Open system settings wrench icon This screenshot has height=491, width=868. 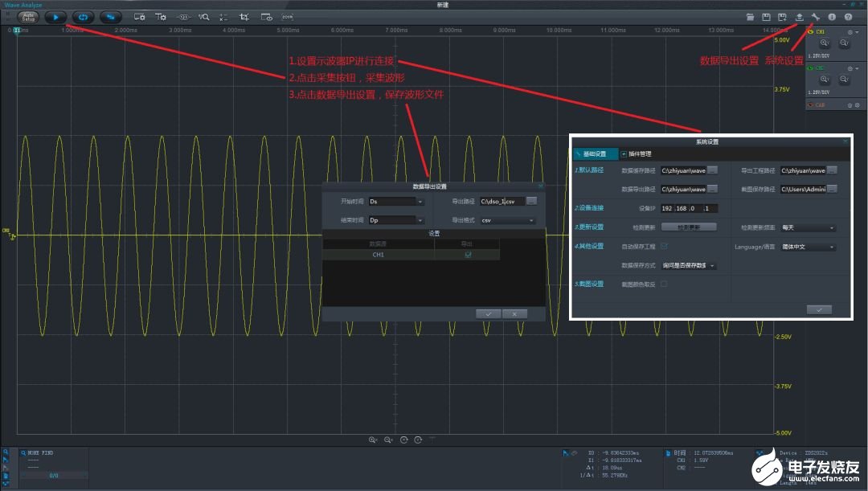click(816, 17)
